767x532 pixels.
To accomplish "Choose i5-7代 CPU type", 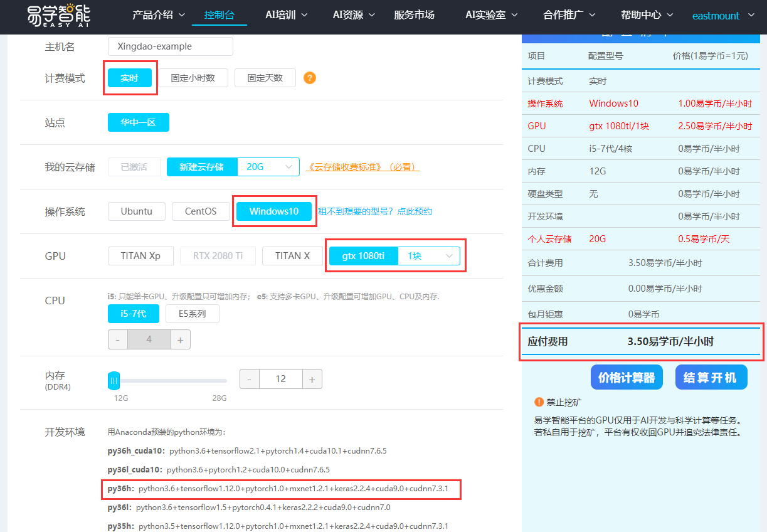I will pyautogui.click(x=133, y=314).
